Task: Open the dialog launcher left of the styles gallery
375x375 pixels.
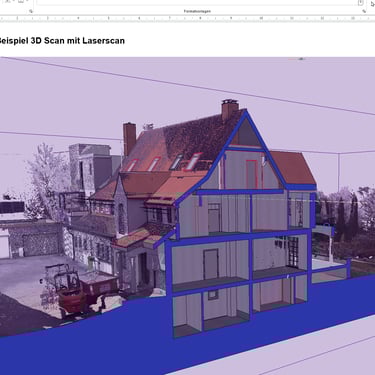Action: [31, 11]
